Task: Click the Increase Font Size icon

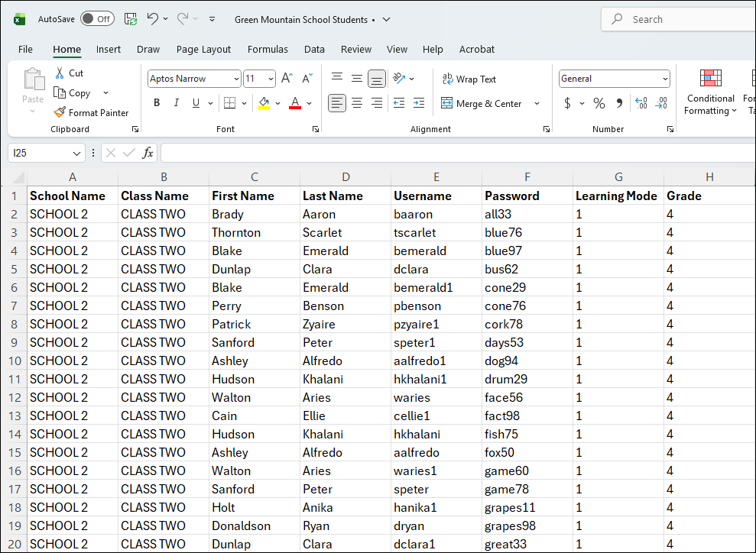Action: pos(287,79)
